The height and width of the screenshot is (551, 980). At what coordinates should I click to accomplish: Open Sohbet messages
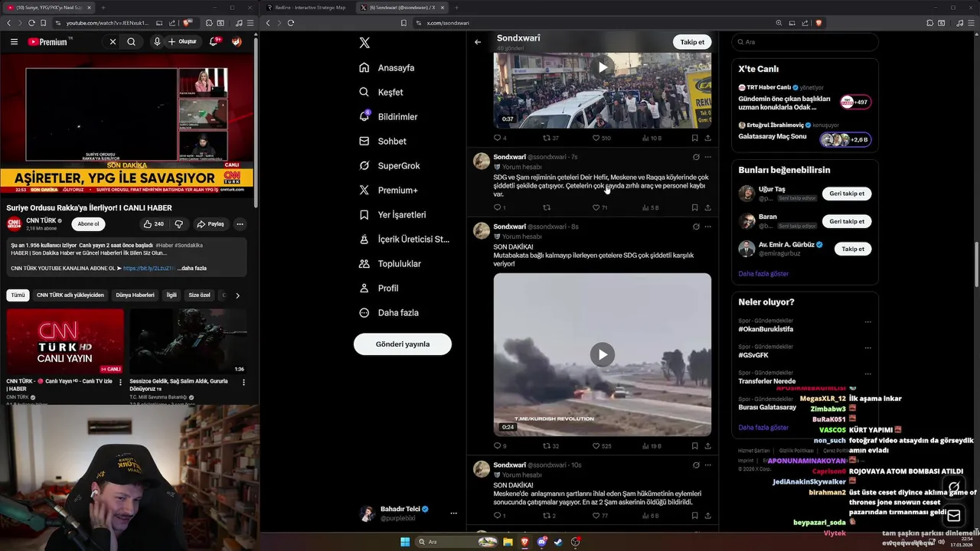click(383, 142)
